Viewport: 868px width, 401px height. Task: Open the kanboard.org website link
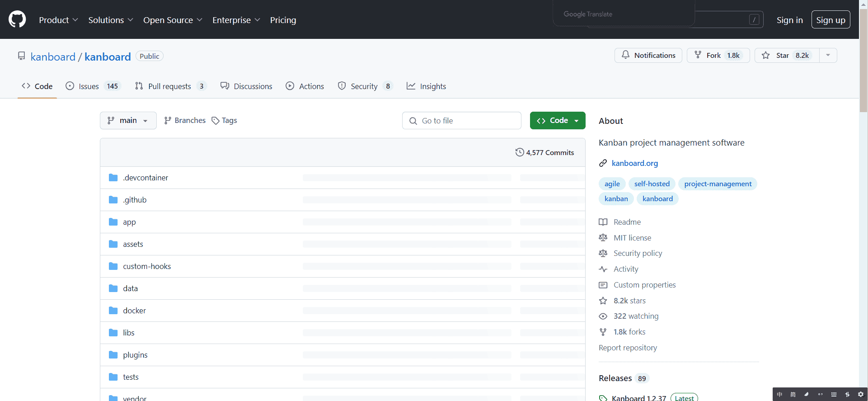[x=634, y=163]
